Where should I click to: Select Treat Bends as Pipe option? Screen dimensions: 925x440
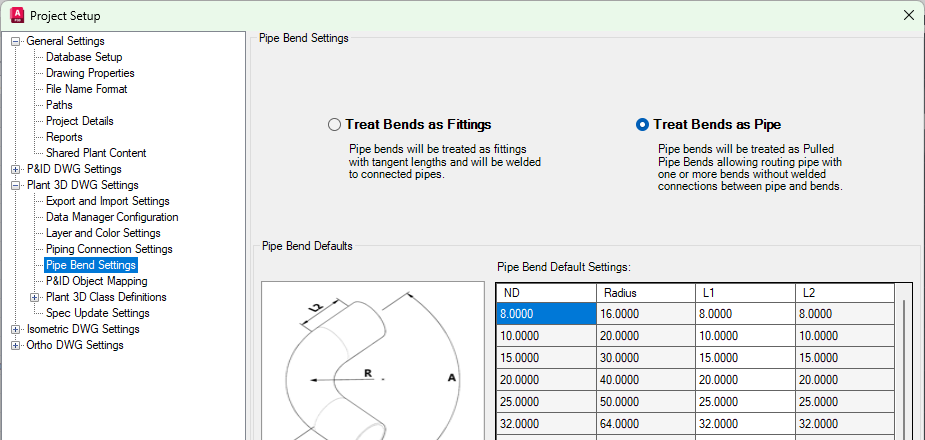[643, 125]
